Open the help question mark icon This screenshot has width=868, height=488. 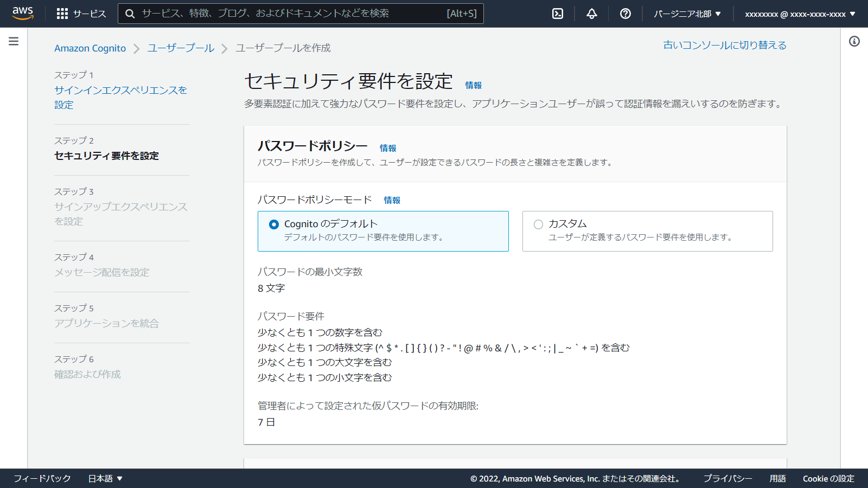coord(625,13)
